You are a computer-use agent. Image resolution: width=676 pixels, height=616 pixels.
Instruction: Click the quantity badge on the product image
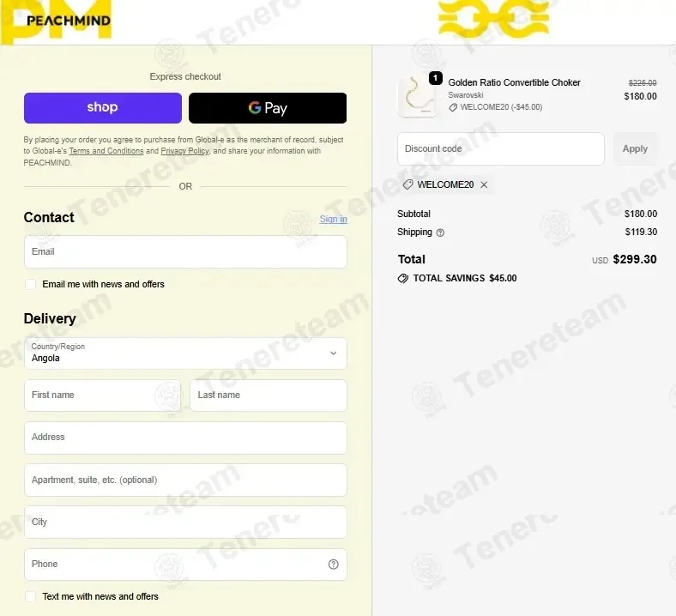point(436,78)
